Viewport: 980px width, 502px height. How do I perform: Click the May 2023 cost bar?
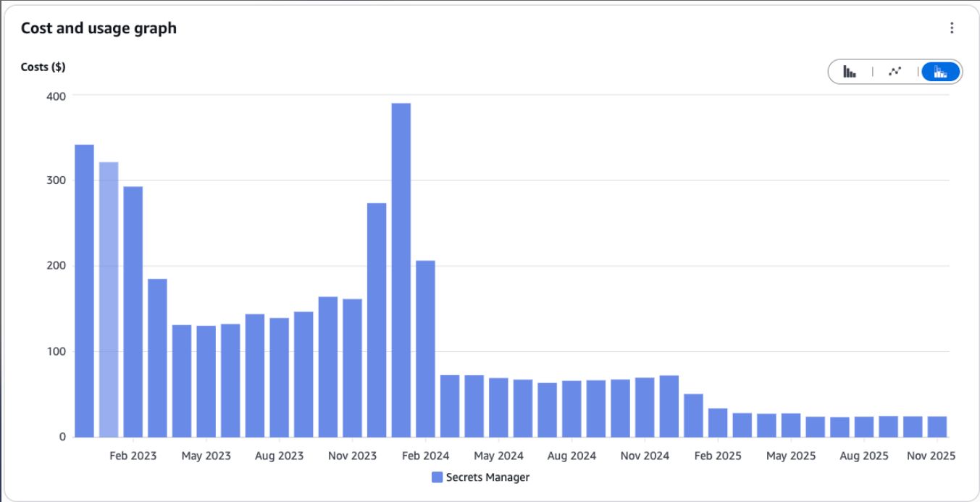tap(206, 381)
